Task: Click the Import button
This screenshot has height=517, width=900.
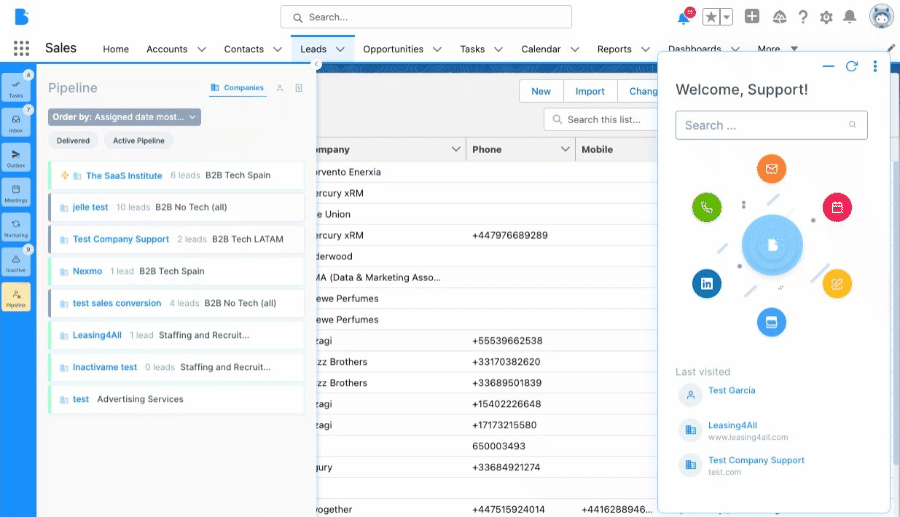Action: point(589,91)
